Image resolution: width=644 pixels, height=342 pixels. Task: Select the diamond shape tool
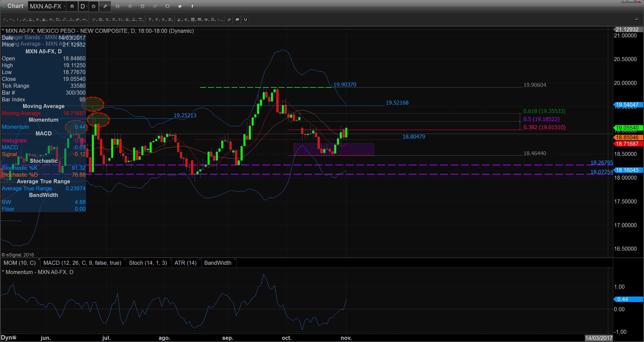[x=64, y=20]
